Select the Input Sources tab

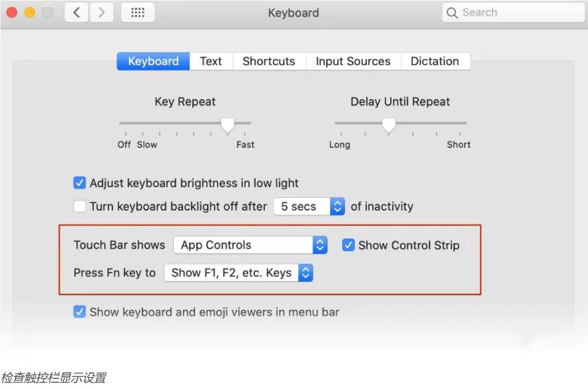click(x=353, y=61)
